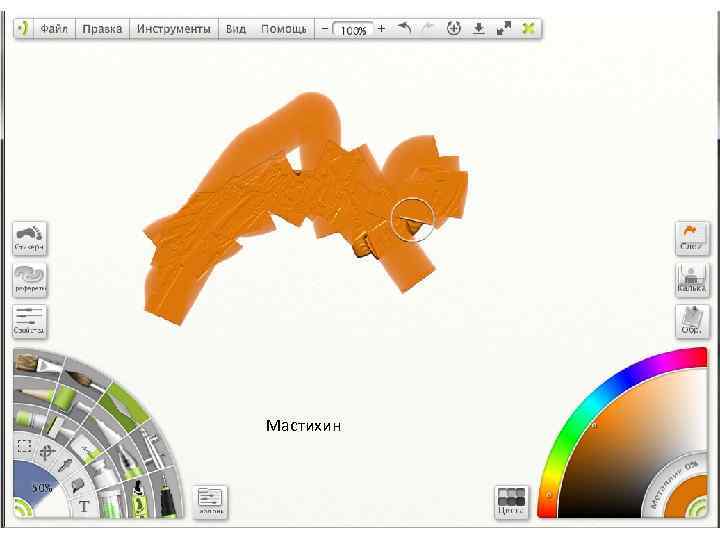Open the Вид menu
This screenshot has height=540, width=720.
pyautogui.click(x=236, y=29)
